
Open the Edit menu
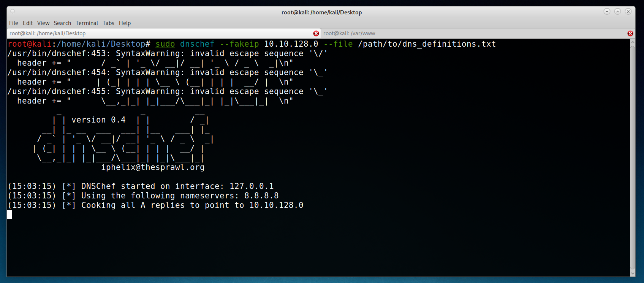(28, 23)
